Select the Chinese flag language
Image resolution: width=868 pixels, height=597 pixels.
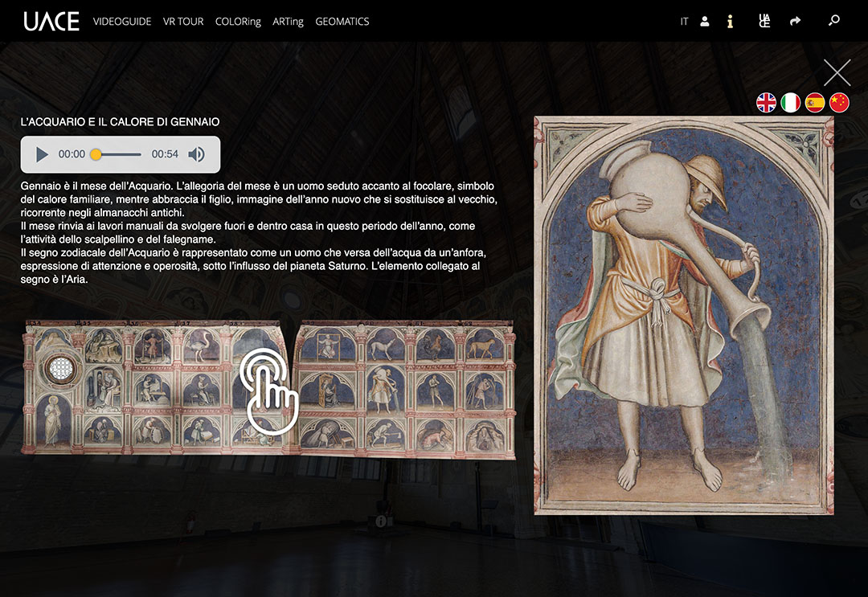tap(839, 103)
